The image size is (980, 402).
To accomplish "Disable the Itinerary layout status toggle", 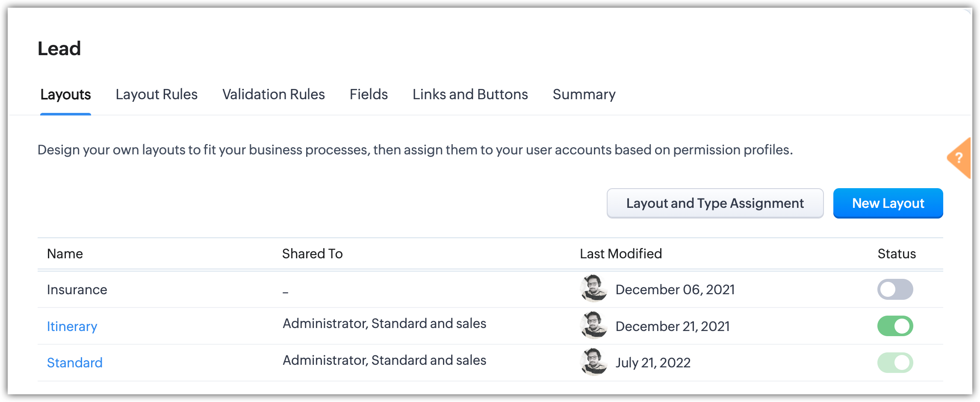I will pyautogui.click(x=895, y=326).
